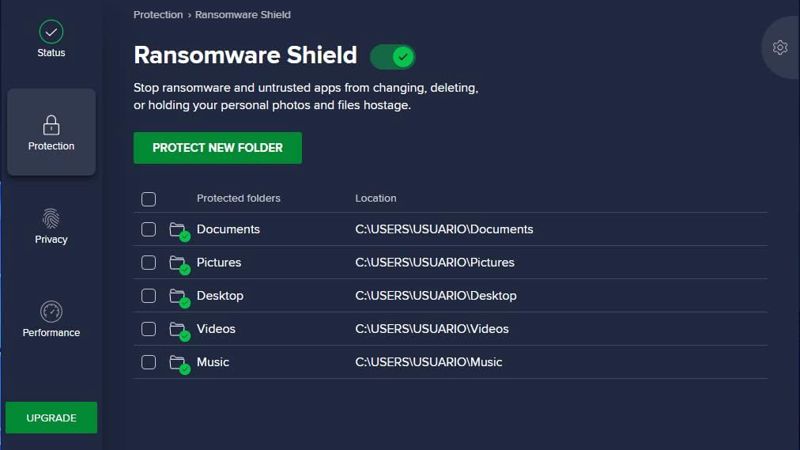Mark the Music folder checkbox
Screen dimensions: 800x450
point(148,362)
